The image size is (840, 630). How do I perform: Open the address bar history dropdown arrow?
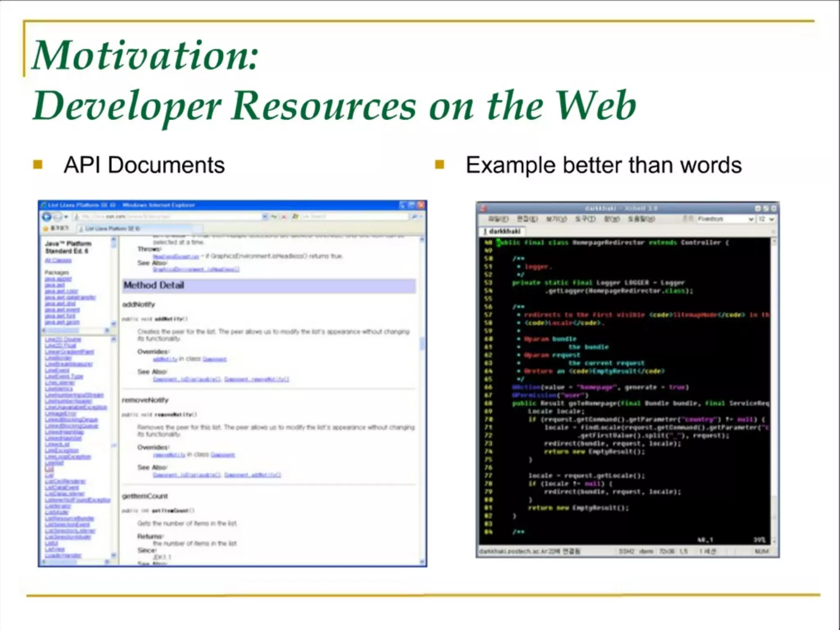click(x=265, y=217)
